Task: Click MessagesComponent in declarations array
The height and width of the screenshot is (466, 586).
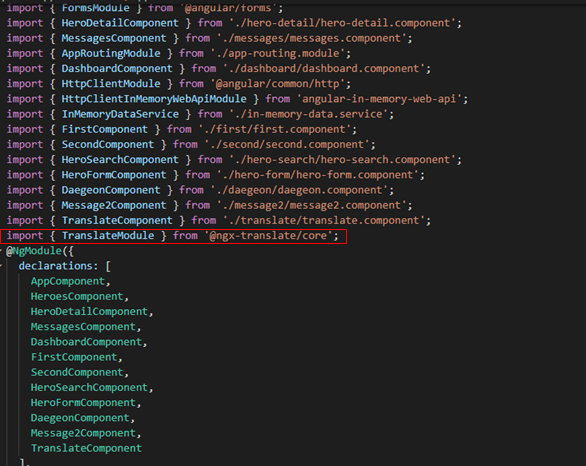Action: click(83, 327)
